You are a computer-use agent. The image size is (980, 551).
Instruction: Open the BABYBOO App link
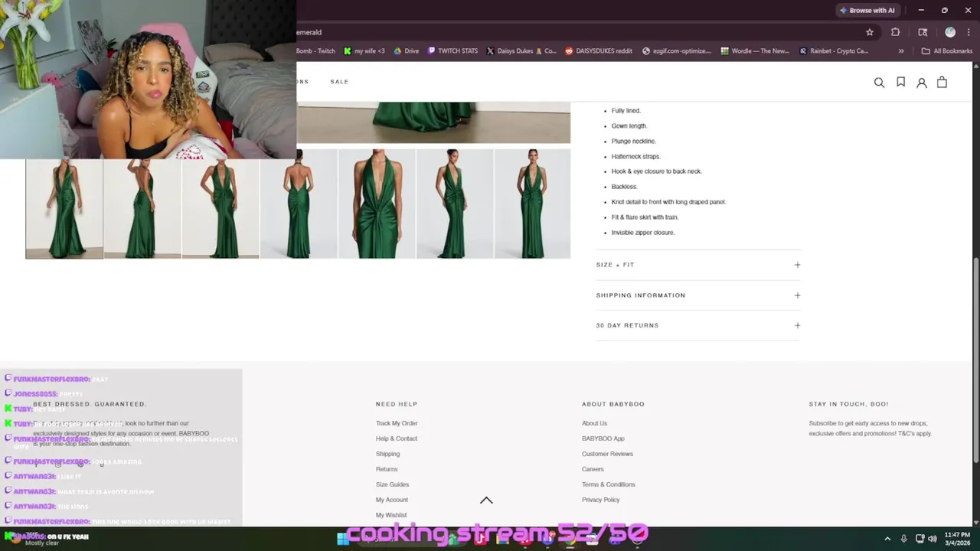coord(603,439)
